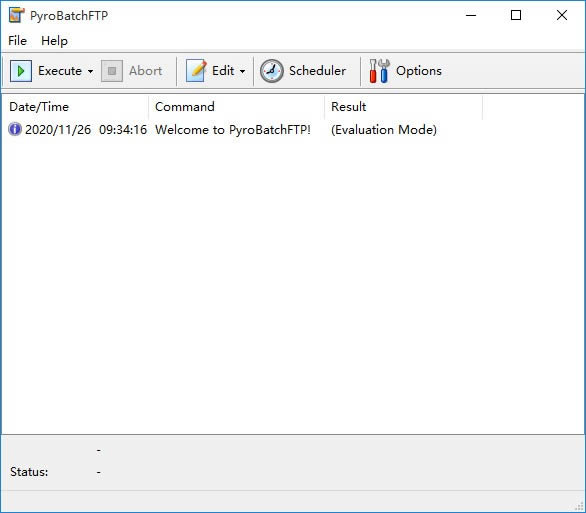Viewport: 586px width, 513px height.
Task: Sort by Command column header
Action: (237, 107)
